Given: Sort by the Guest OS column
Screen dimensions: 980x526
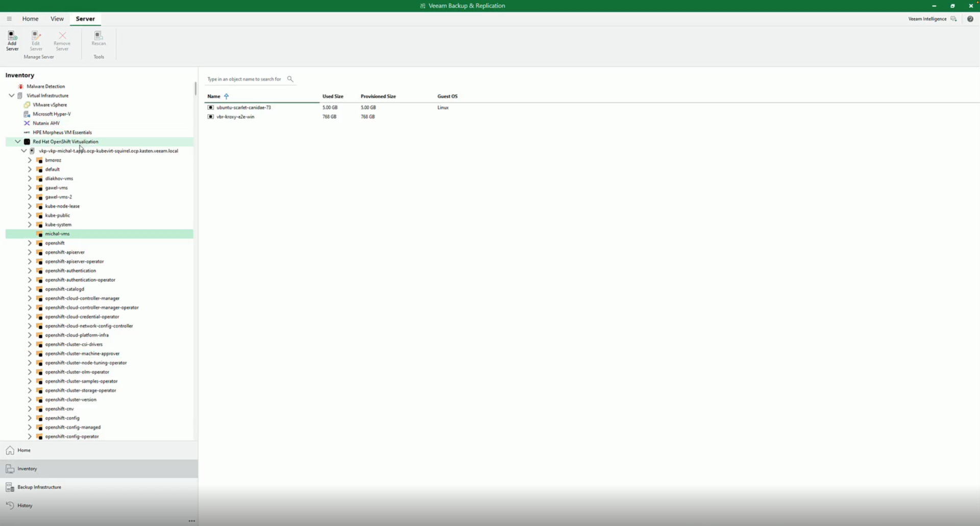Looking at the screenshot, I should tap(448, 97).
